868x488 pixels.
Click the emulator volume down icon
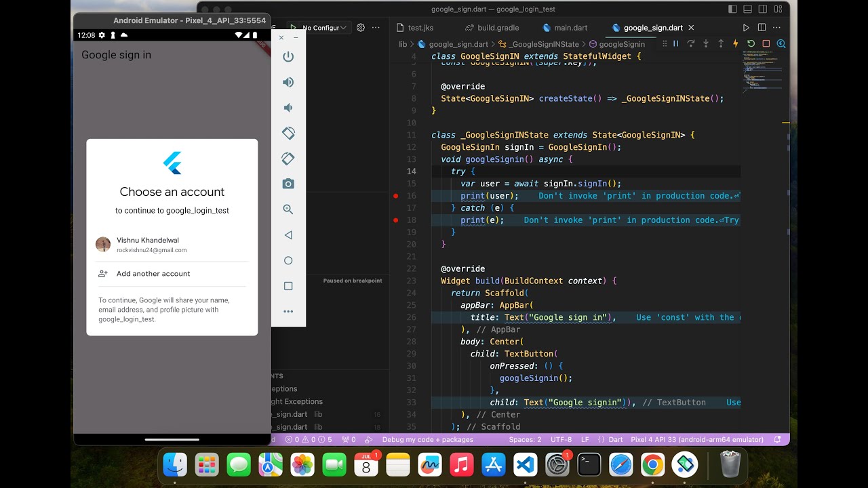288,108
